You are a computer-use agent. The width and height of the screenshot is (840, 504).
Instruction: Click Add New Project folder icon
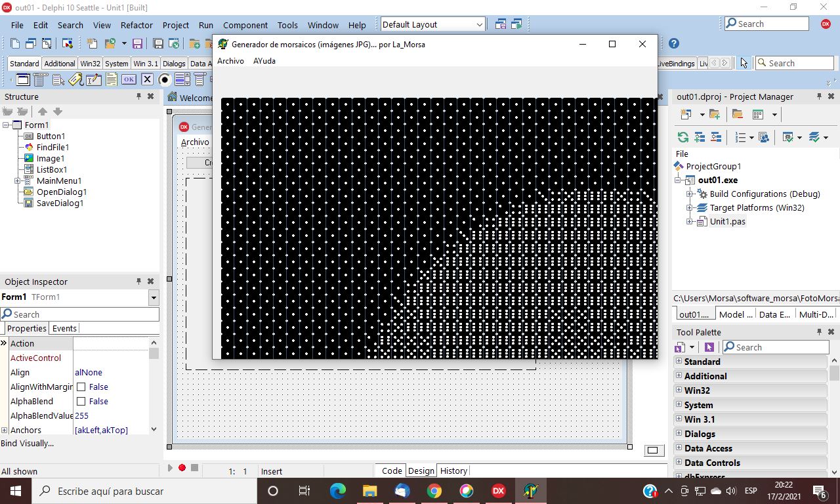click(x=715, y=114)
